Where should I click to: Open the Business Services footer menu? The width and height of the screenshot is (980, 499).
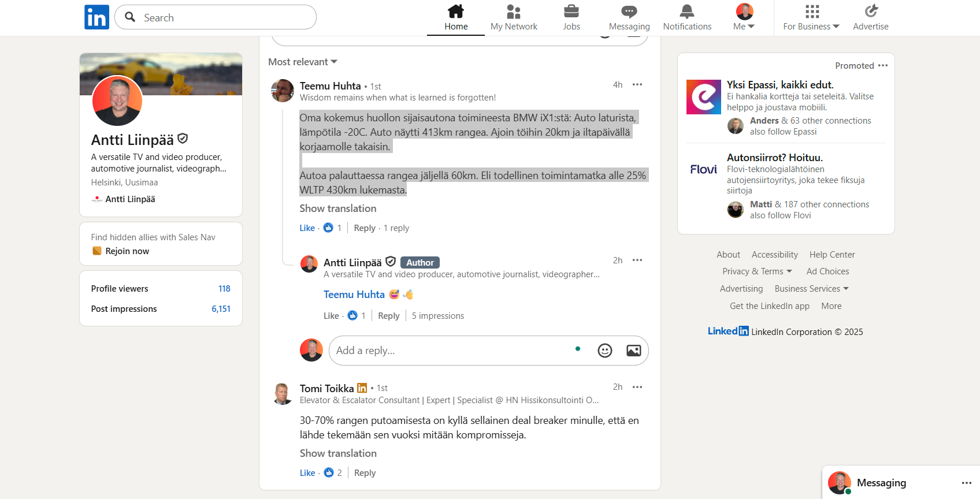click(812, 288)
